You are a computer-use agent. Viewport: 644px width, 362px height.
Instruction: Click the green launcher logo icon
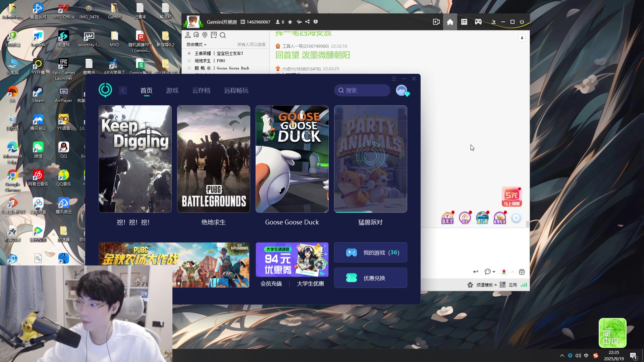(105, 90)
